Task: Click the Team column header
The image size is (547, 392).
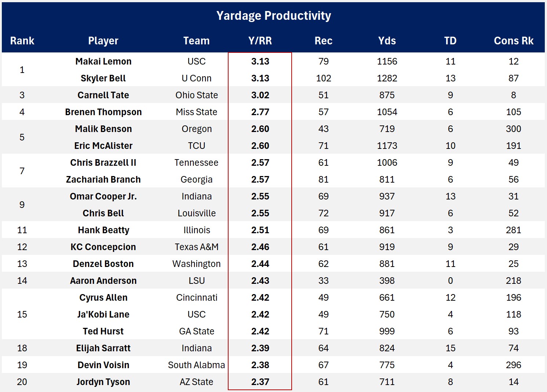Action: click(x=196, y=41)
